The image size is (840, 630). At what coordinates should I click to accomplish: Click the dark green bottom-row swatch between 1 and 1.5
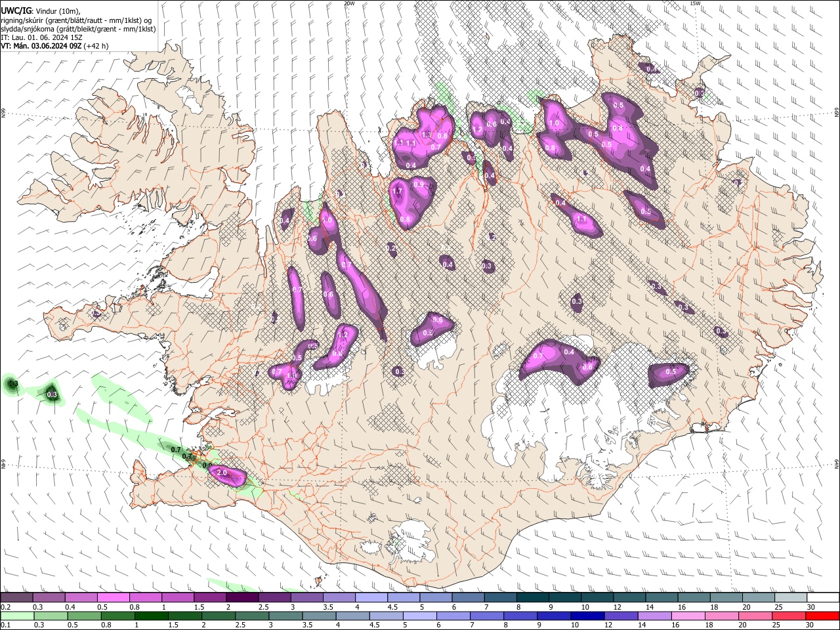(x=152, y=616)
